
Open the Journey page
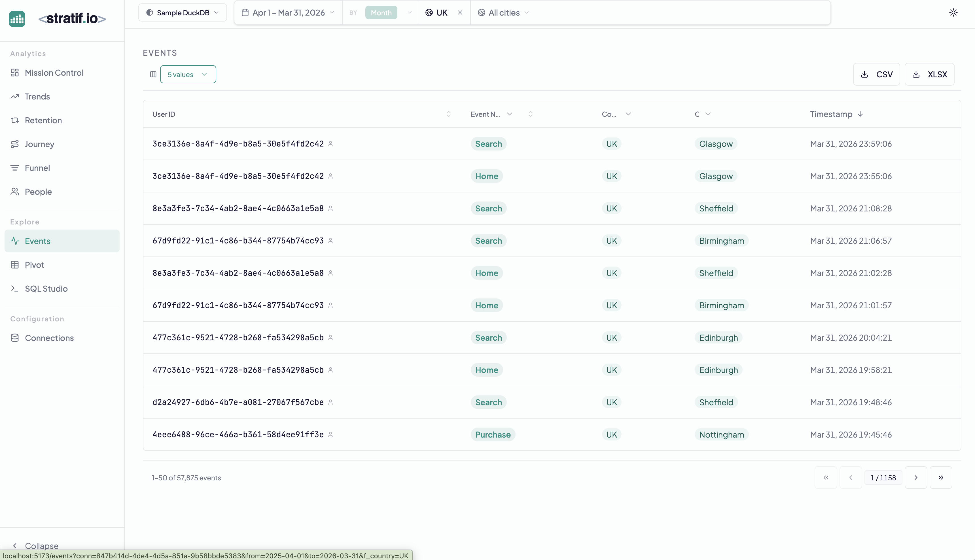pyautogui.click(x=62, y=144)
